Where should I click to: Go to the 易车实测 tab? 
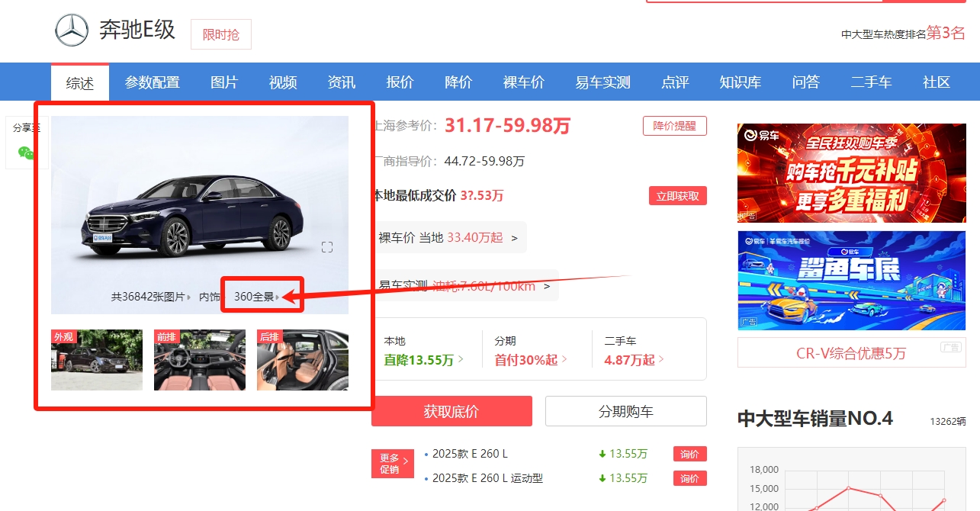click(602, 82)
